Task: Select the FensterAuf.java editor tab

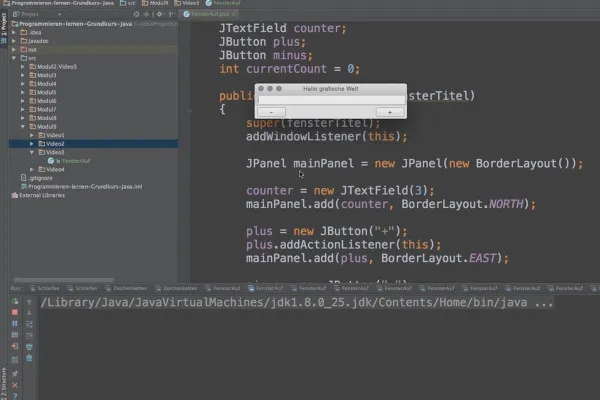Action: pos(207,14)
